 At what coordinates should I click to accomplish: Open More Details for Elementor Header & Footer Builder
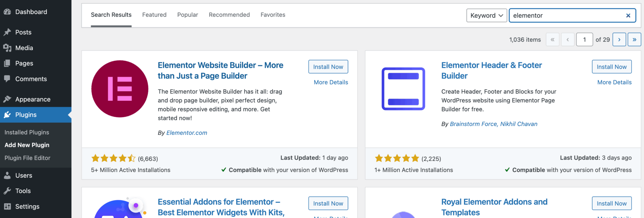[x=614, y=82]
